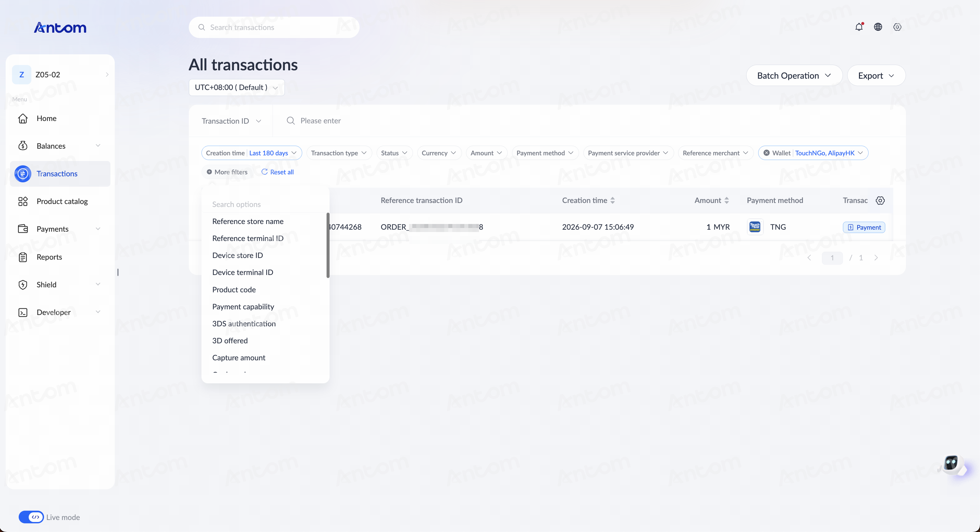Sort by Amount column arrows

coord(726,200)
